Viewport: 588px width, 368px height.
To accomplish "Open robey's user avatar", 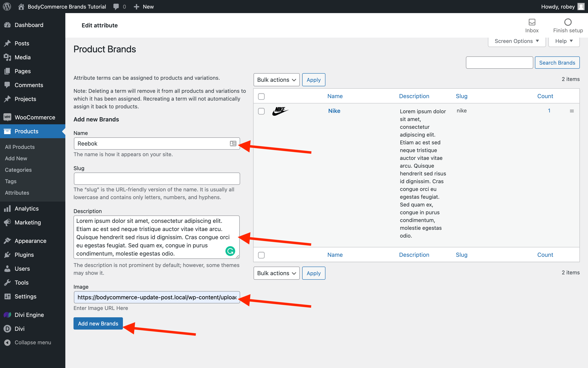I will (x=581, y=7).
